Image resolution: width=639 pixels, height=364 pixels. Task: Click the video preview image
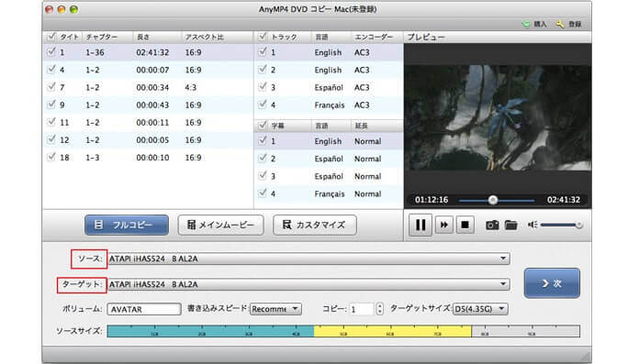tap(498, 117)
